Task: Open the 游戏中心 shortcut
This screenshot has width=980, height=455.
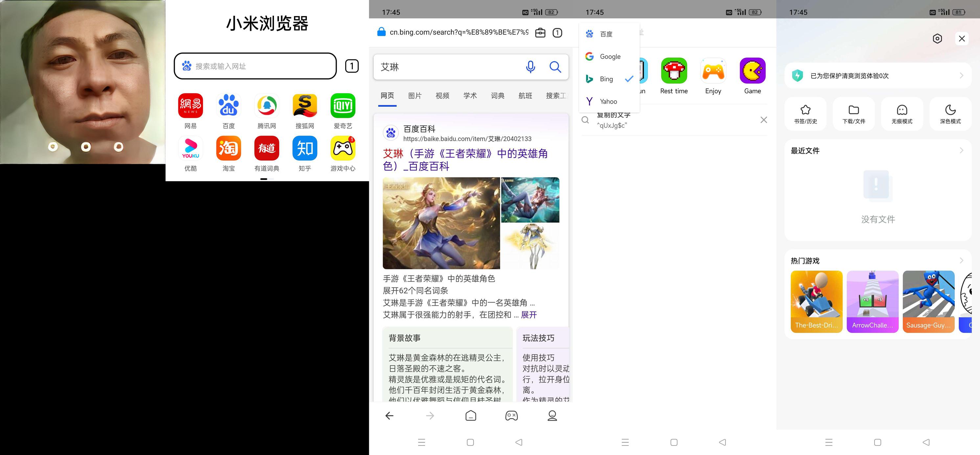Action: point(343,148)
